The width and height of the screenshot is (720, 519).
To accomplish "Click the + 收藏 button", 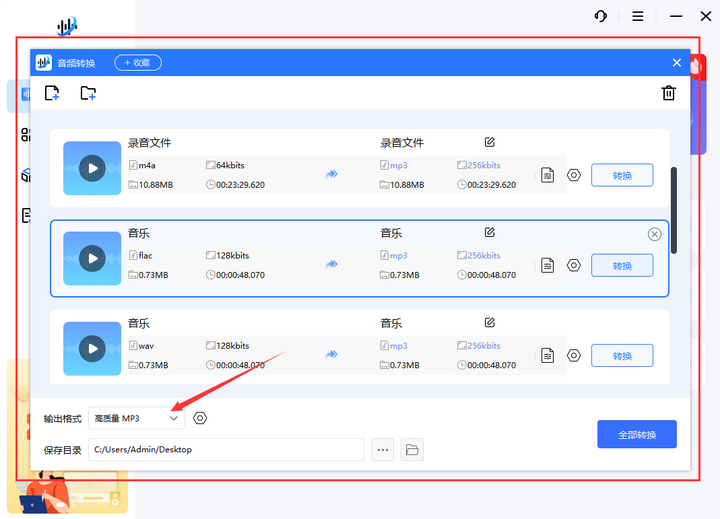I will [x=138, y=62].
